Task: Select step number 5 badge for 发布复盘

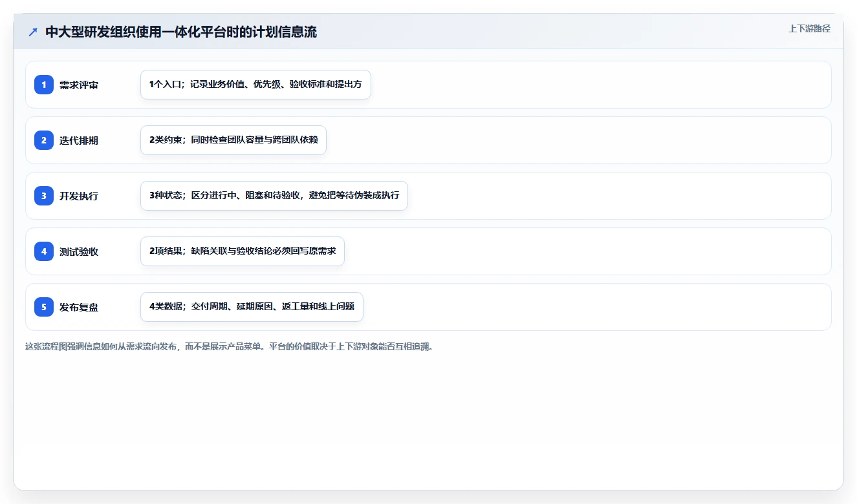Action: pyautogui.click(x=44, y=307)
